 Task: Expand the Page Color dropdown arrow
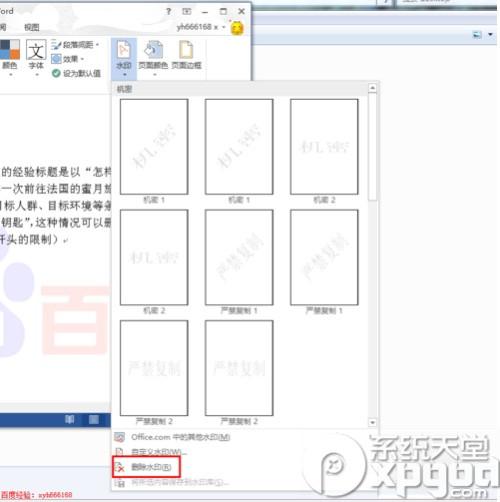[154, 75]
